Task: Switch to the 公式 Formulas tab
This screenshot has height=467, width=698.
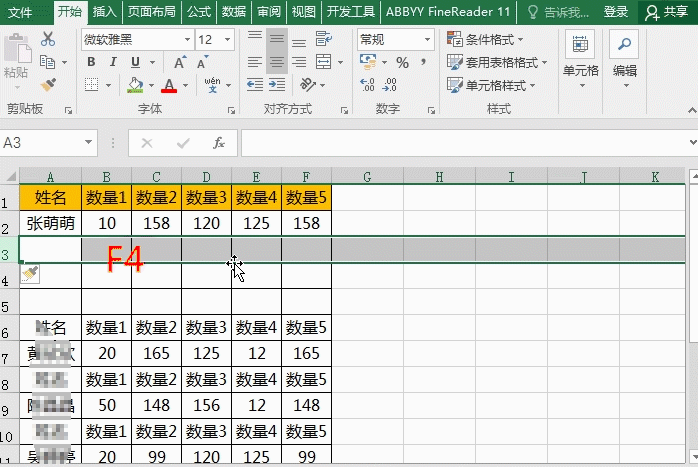Action: click(199, 12)
